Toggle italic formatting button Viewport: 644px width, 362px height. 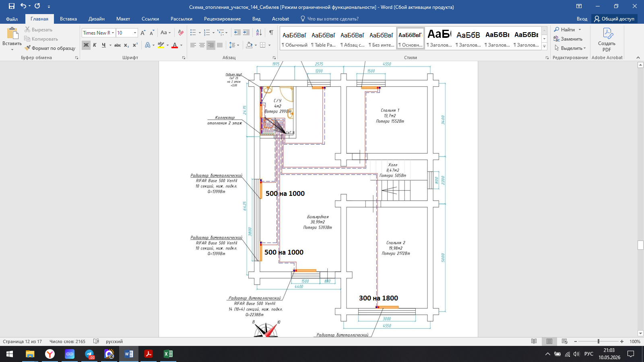(x=95, y=45)
